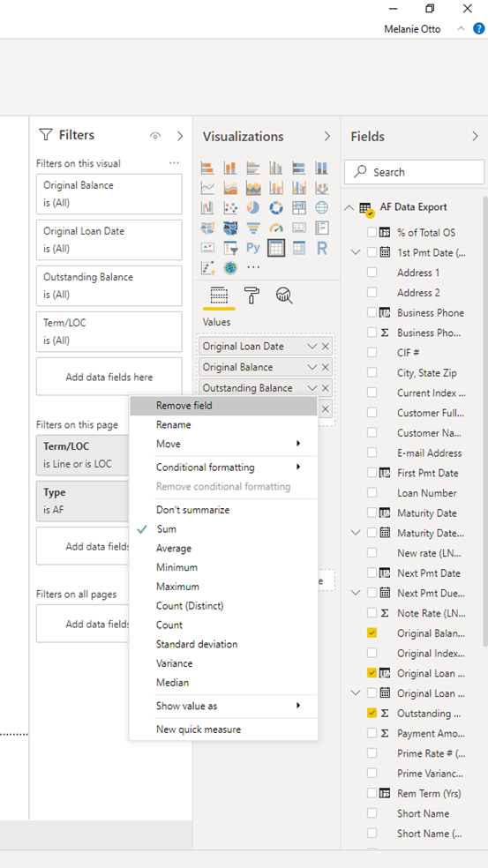This screenshot has height=868, width=488.
Task: Select the Line chart visual
Action: coord(207,188)
